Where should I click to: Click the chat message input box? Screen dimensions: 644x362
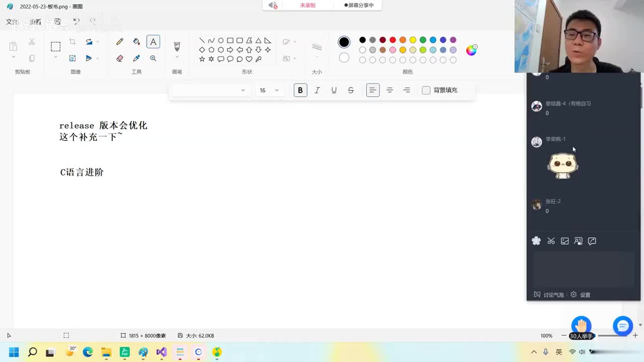coord(583,269)
